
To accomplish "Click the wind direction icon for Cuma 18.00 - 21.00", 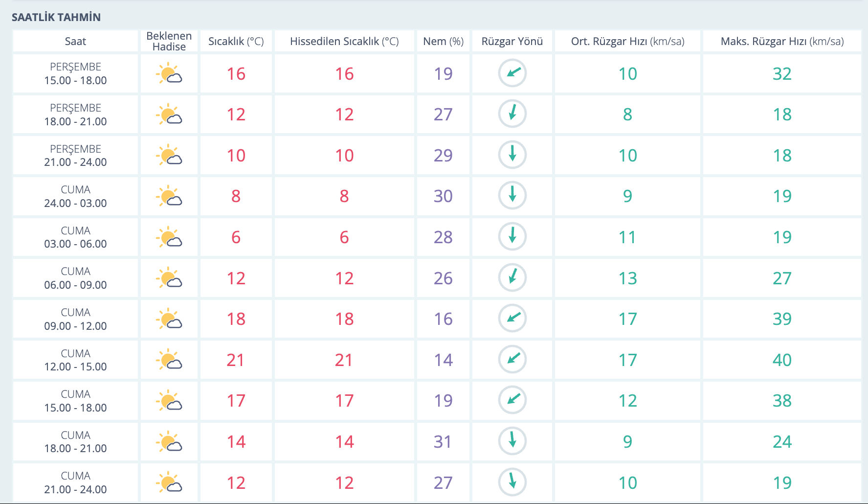I will coord(512,441).
